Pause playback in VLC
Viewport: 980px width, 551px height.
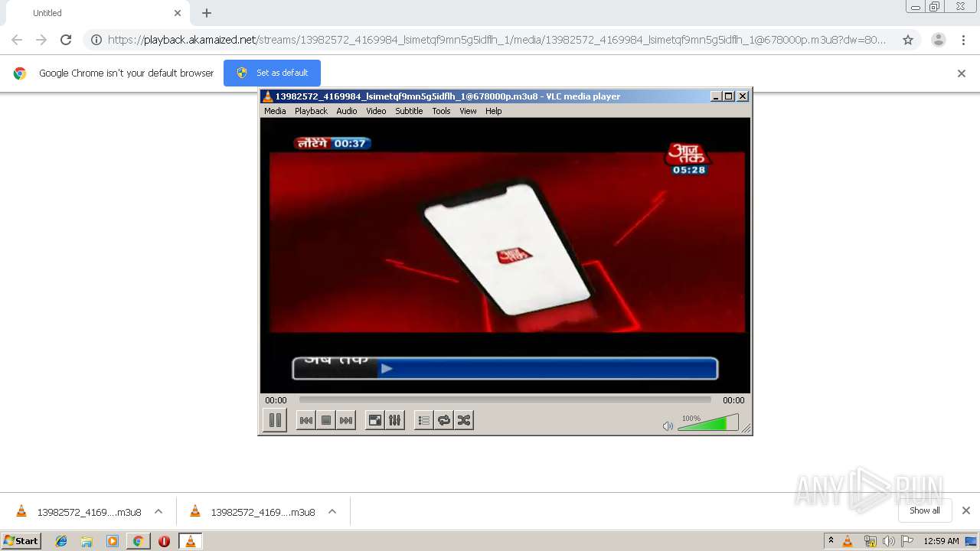coord(275,420)
